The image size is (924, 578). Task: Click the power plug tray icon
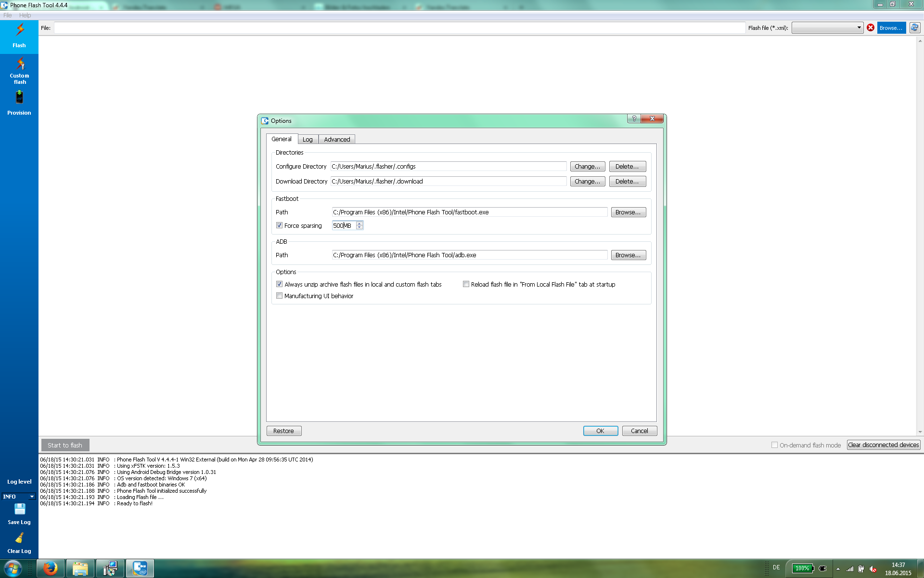822,568
